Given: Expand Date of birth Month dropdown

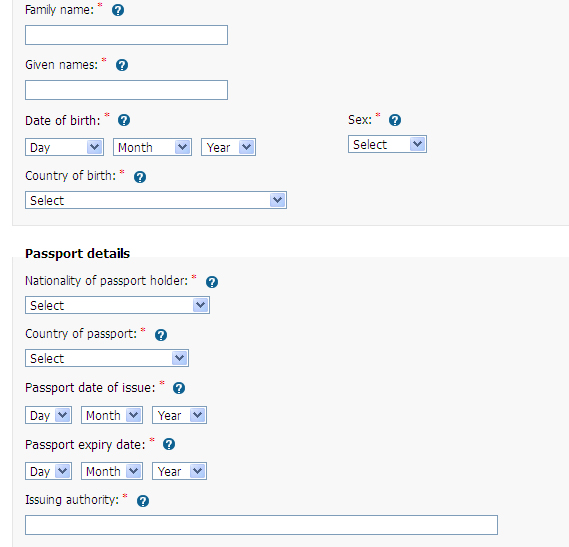Looking at the screenshot, I should pos(152,147).
